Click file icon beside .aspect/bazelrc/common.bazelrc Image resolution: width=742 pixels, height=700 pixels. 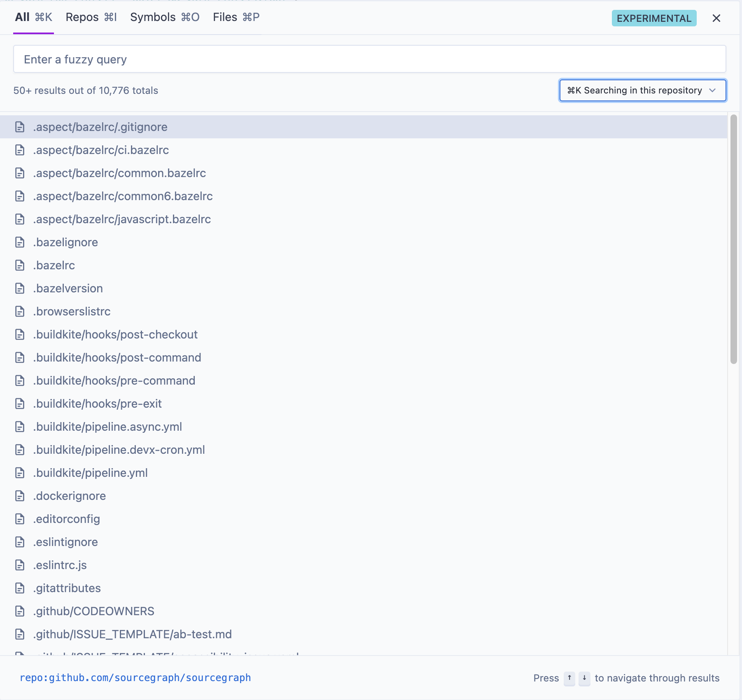click(20, 173)
